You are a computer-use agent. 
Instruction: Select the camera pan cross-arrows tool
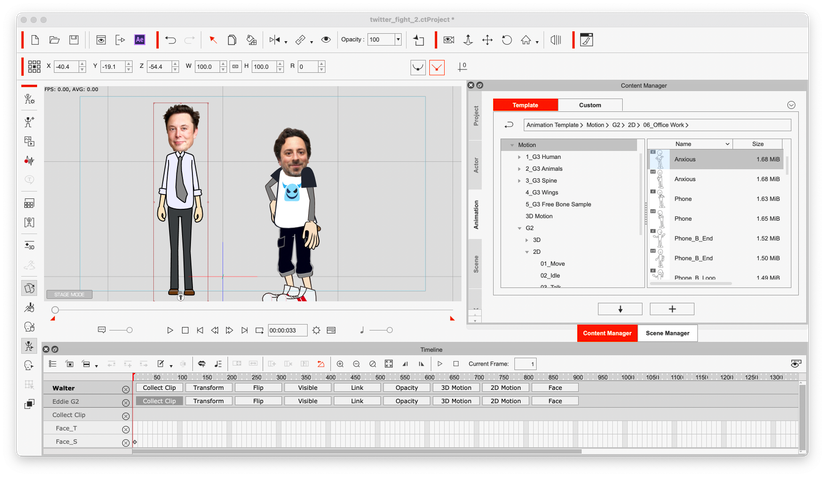[x=487, y=40]
